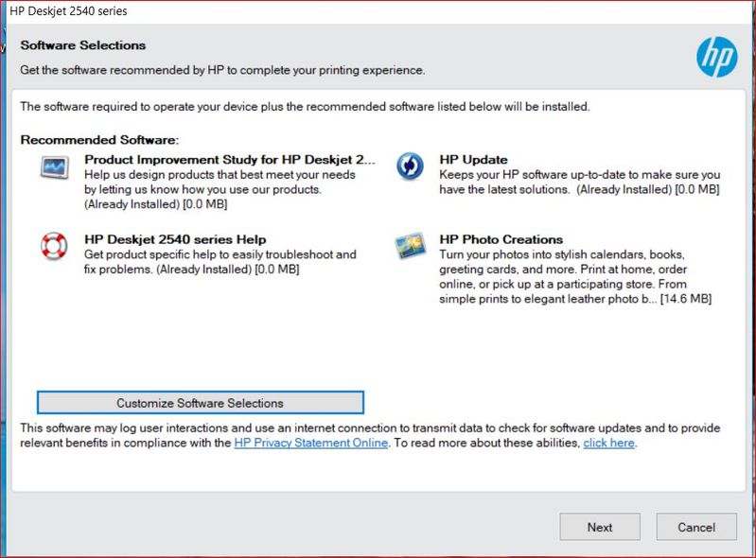The image size is (756, 558).
Task: Click the HP Deskjet Help lifebuoy icon
Action: [54, 246]
